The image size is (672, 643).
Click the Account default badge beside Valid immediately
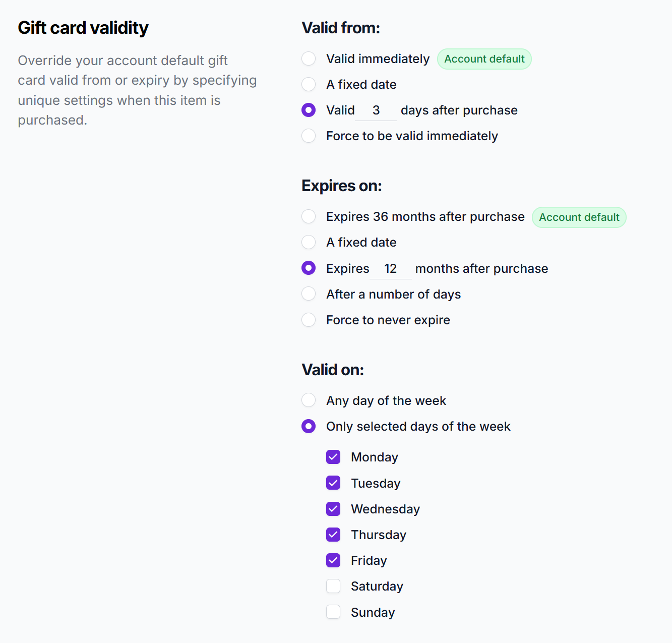(484, 59)
